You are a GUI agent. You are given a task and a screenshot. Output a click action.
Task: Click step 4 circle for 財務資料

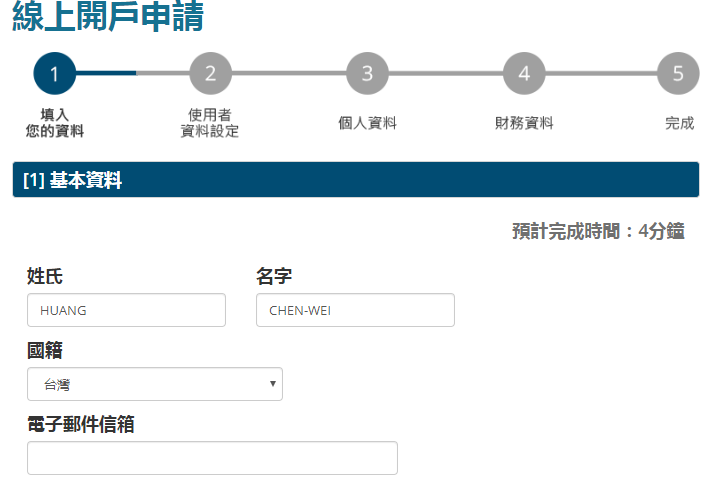coord(524,73)
